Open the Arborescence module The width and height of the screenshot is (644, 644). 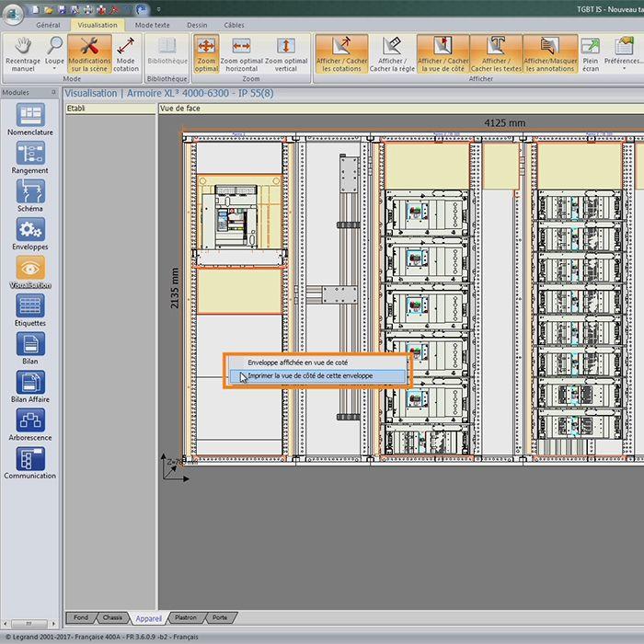(x=30, y=425)
